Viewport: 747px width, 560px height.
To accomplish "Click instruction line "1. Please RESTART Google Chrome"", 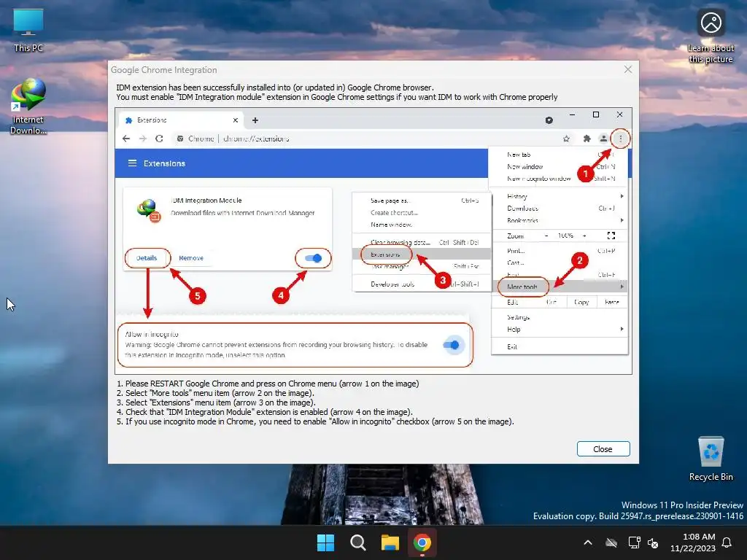I will pyautogui.click(x=268, y=384).
